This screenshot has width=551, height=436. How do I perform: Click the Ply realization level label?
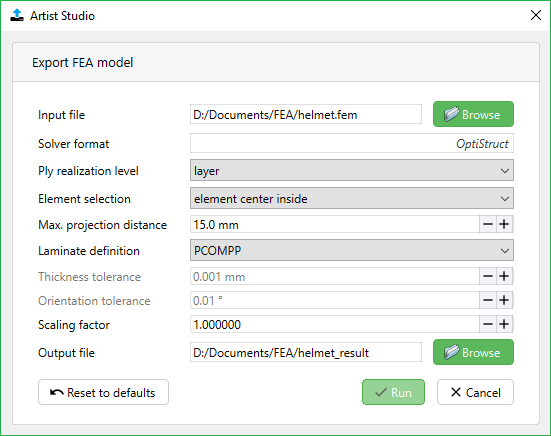[88, 171]
